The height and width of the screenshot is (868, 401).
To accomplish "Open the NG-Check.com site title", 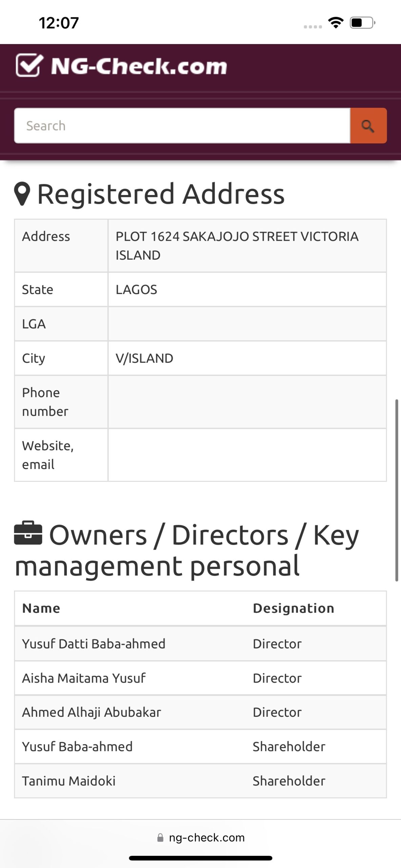I will coord(139,66).
